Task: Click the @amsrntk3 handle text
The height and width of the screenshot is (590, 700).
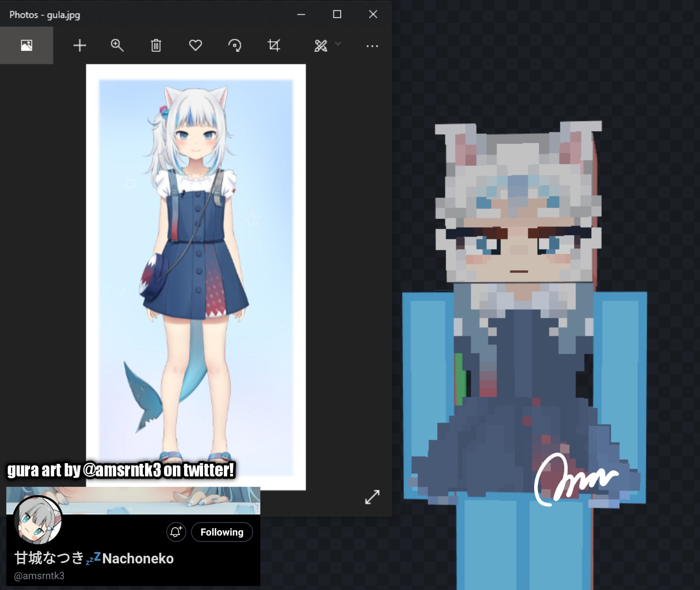Action: [39, 576]
